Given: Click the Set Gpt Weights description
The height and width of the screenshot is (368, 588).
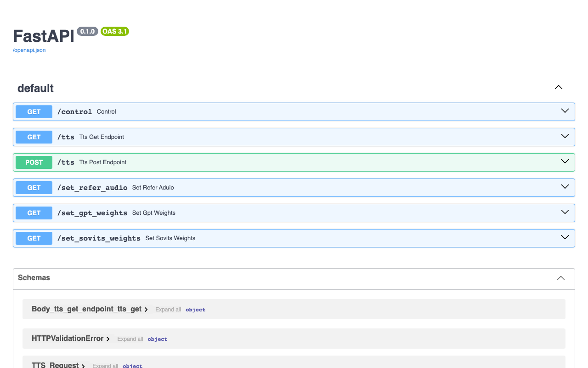Looking at the screenshot, I should (x=154, y=213).
